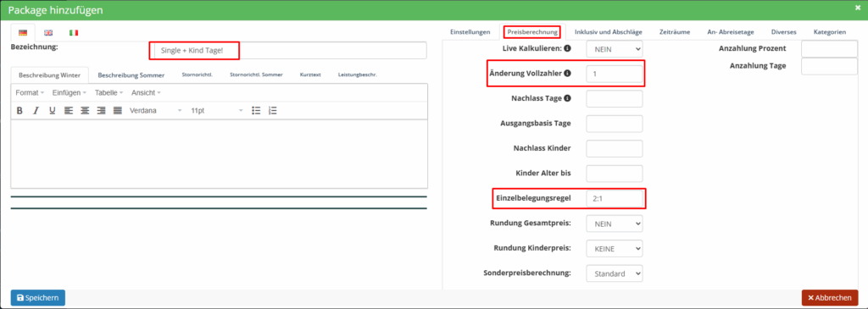Open Sonderpreisberechnung Standard dropdown

click(615, 273)
